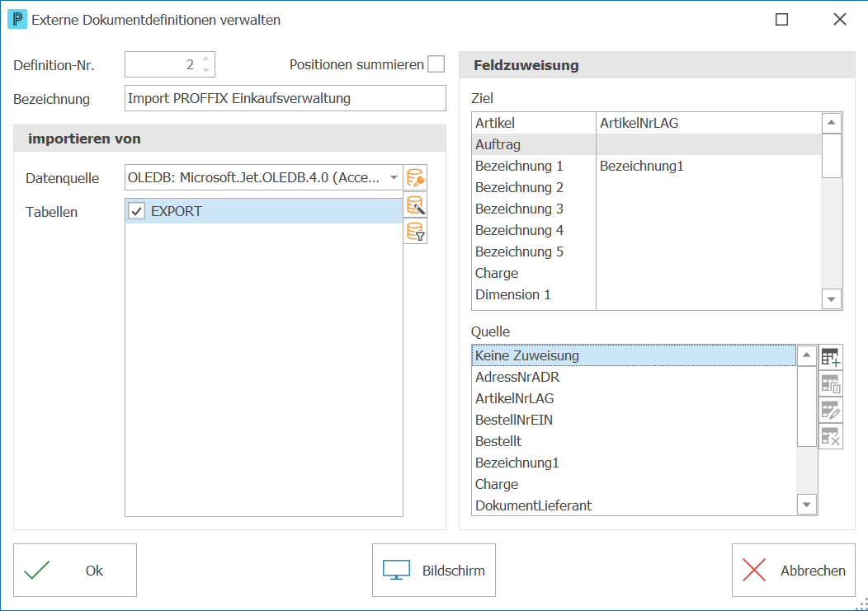Uncheck the EXPORT table checkbox

tap(137, 211)
